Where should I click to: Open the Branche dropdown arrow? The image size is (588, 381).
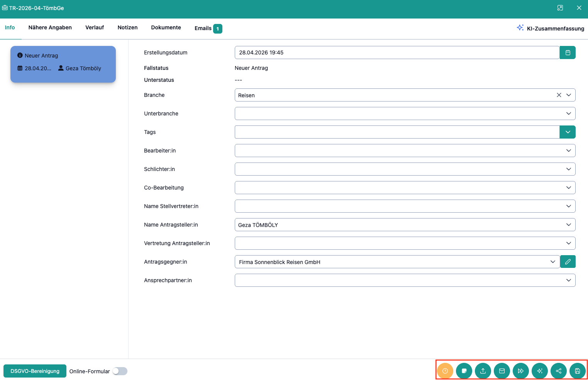[x=569, y=95]
